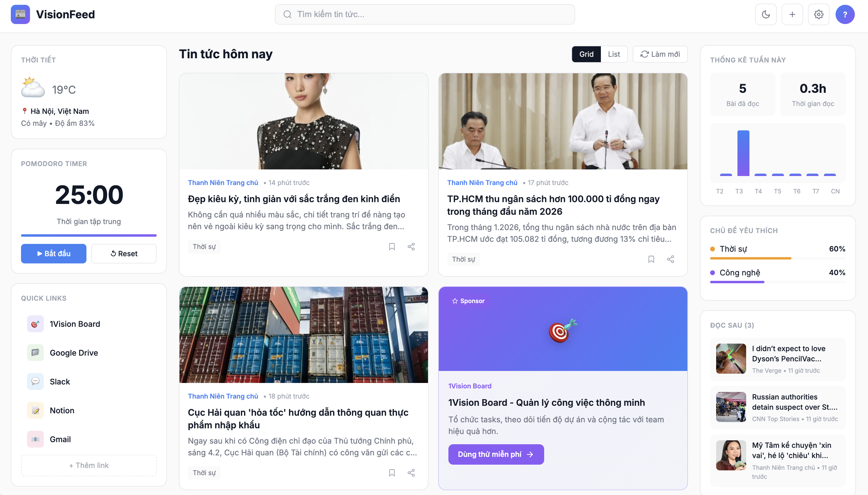Switch to List view

coord(613,54)
